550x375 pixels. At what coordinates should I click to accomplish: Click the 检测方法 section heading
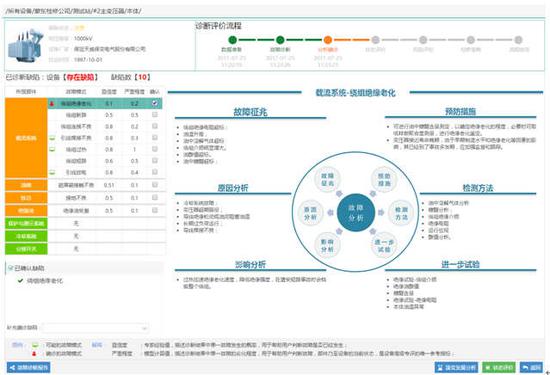point(478,188)
